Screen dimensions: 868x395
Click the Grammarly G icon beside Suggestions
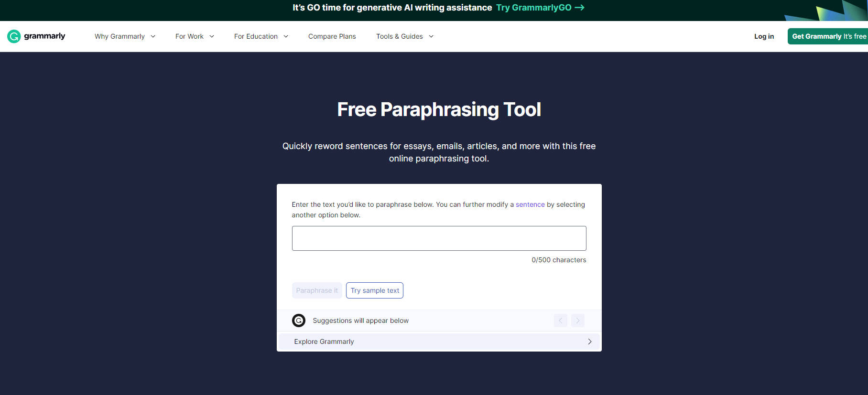299,320
